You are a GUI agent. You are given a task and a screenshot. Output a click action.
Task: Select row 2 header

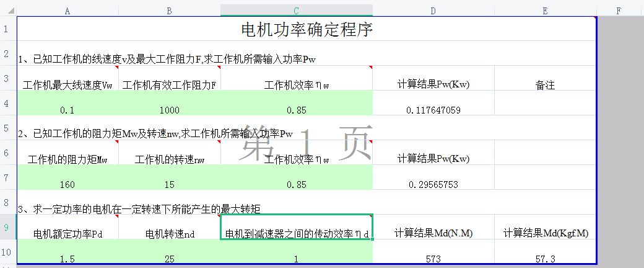click(8, 53)
